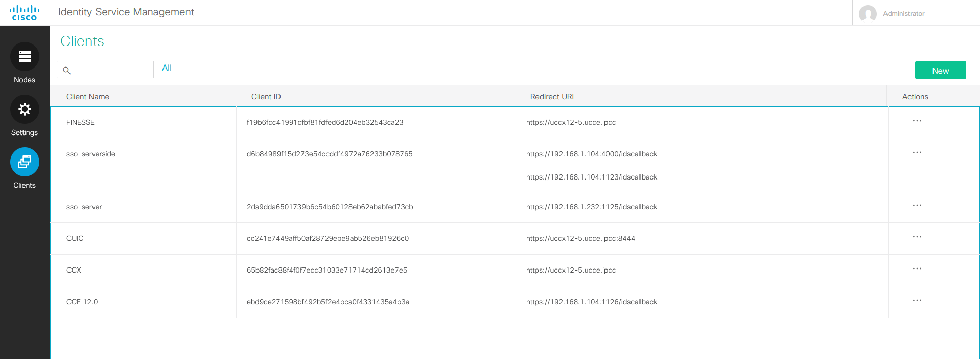Open the Nodes section icon
980x359 pixels.
(25, 57)
